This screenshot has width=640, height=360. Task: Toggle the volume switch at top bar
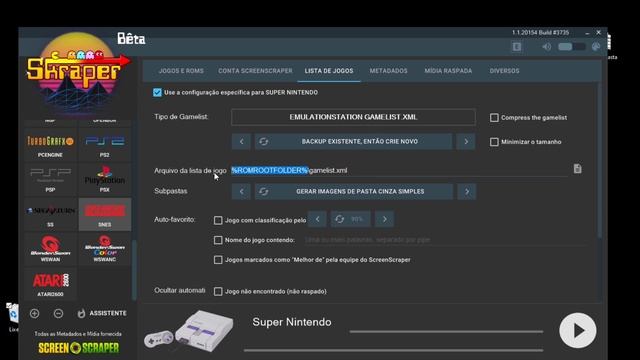pos(571,47)
